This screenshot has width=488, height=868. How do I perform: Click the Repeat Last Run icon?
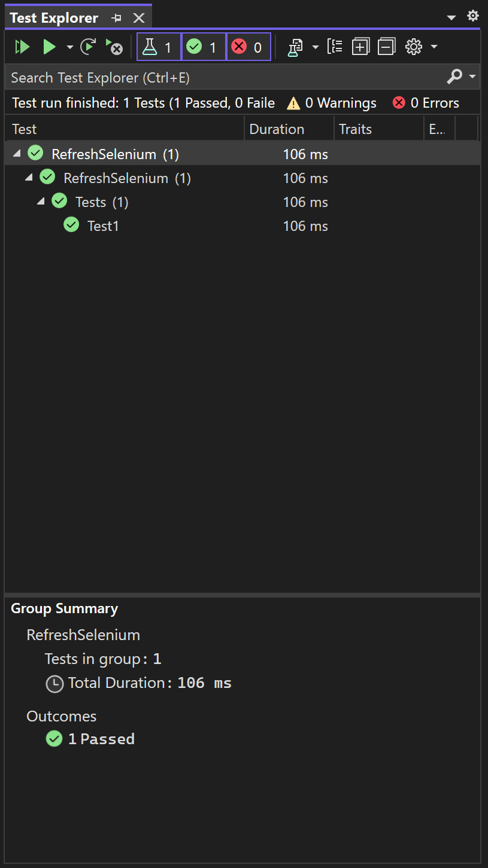tap(88, 47)
